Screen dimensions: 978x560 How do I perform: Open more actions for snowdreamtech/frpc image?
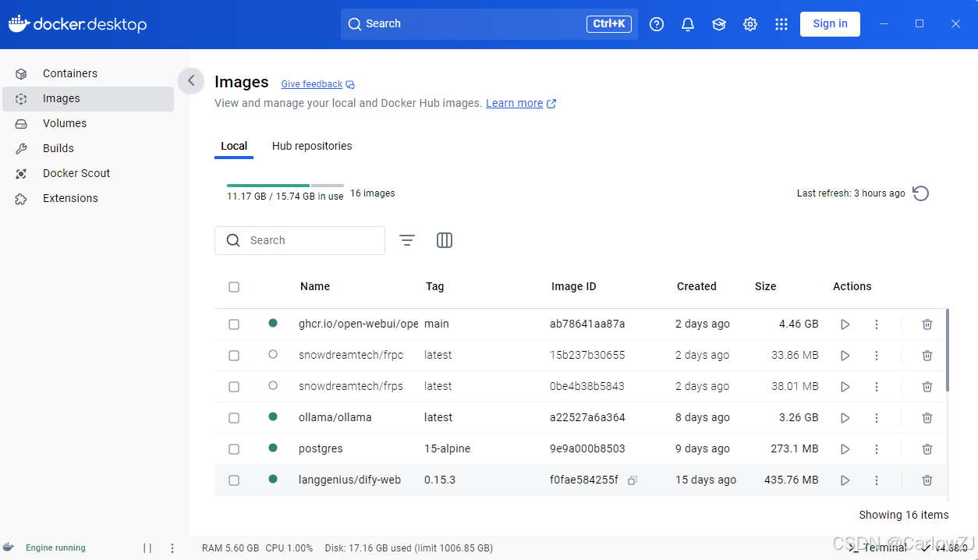tap(877, 355)
